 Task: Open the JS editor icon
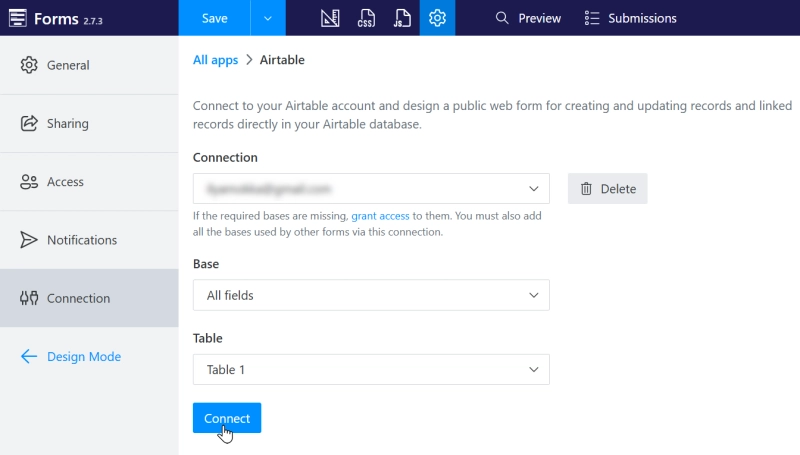pos(402,18)
